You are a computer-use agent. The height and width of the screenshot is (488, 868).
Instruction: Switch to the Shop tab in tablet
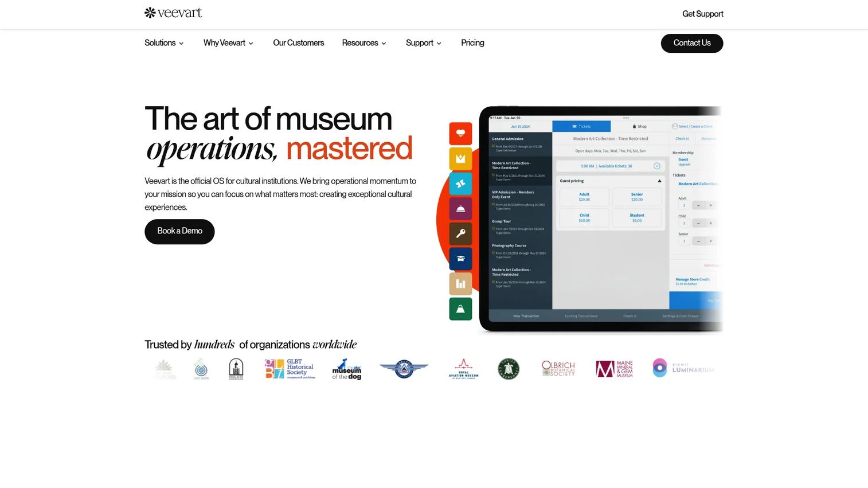point(639,126)
